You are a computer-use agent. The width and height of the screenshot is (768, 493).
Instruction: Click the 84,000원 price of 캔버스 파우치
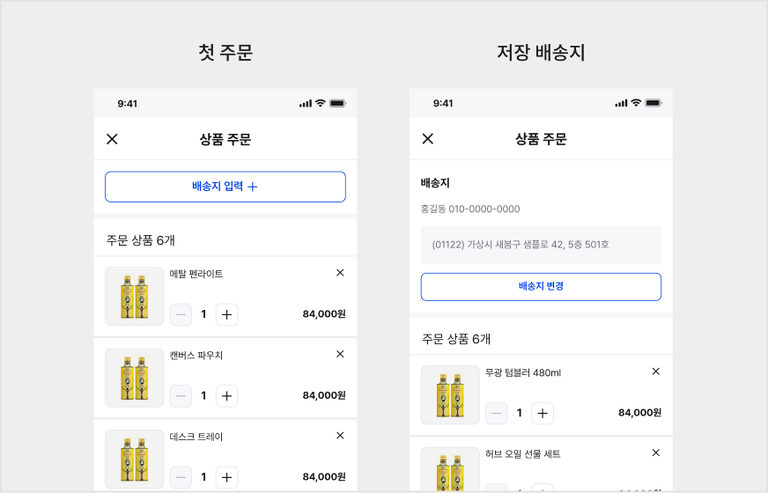[x=324, y=395]
